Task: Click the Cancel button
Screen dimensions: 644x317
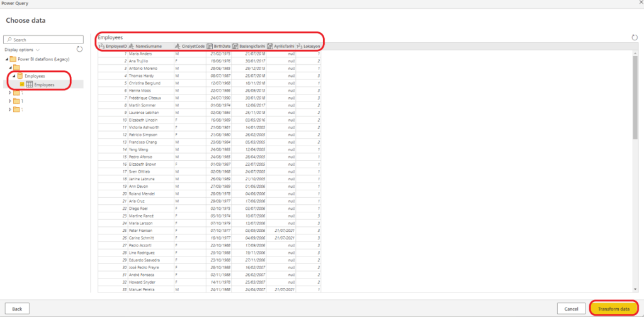Action: (x=571, y=308)
